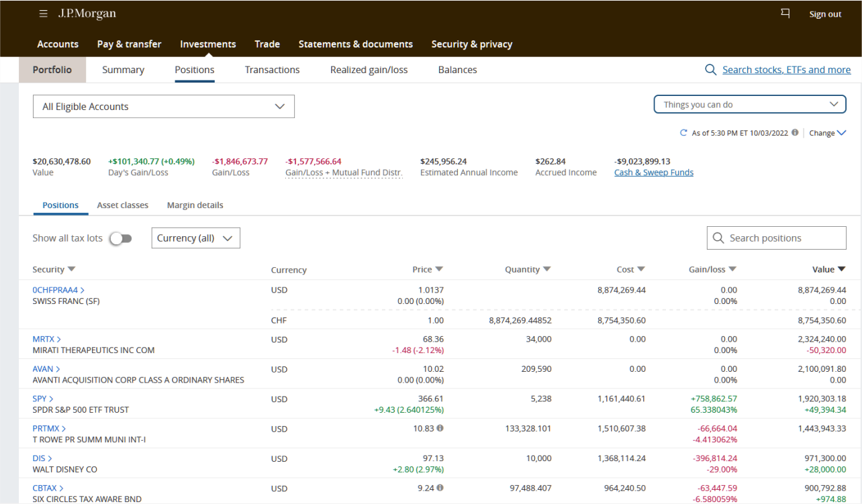Image resolution: width=862 pixels, height=504 pixels.
Task: Select the Positions sub-tab above the table
Action: click(x=60, y=205)
